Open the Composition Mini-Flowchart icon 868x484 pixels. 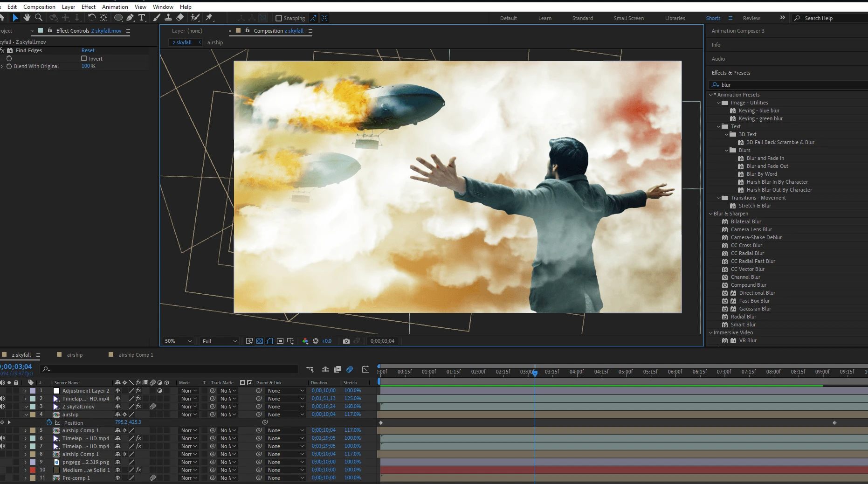(310, 369)
